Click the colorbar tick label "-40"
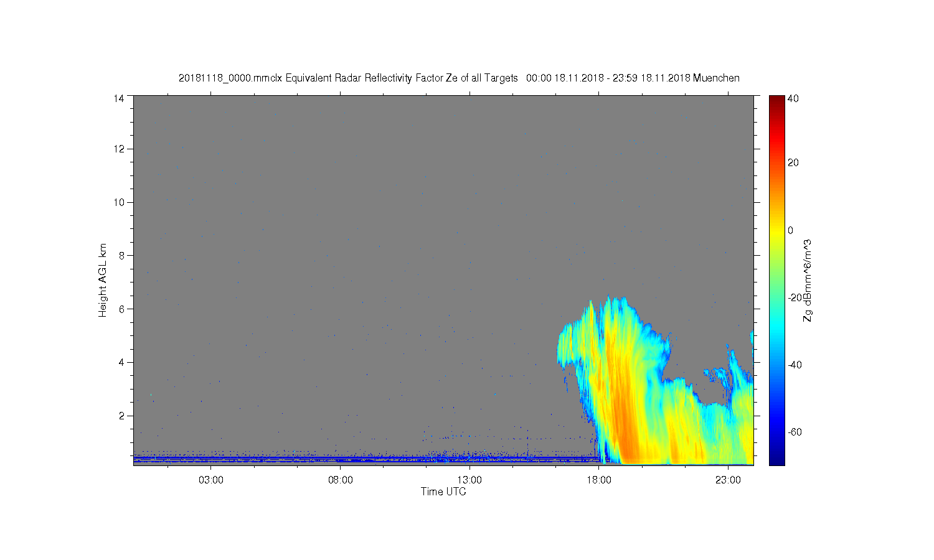Viewport: 934px width, 560px height. pyautogui.click(x=795, y=365)
